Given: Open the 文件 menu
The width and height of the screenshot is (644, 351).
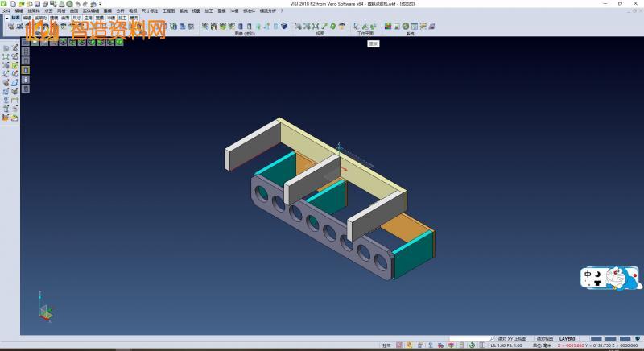Looking at the screenshot, I should coord(6,11).
